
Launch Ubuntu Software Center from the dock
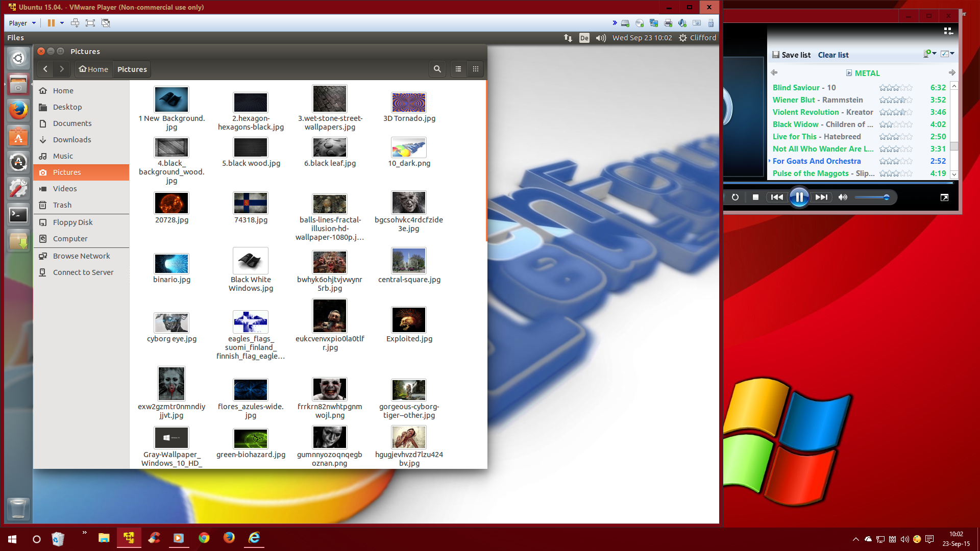(18, 136)
